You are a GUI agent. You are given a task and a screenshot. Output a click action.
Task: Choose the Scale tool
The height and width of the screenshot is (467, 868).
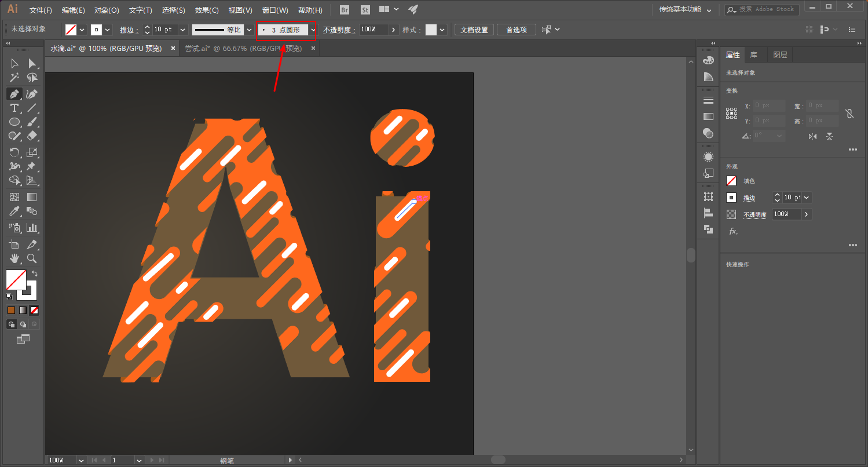[x=32, y=152]
